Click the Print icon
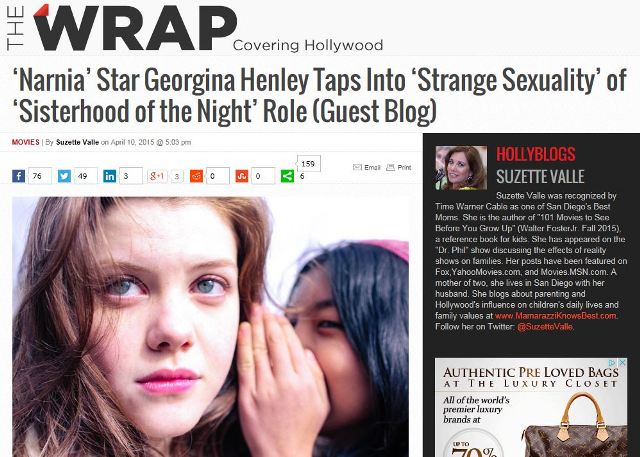The image size is (640, 457). [391, 167]
